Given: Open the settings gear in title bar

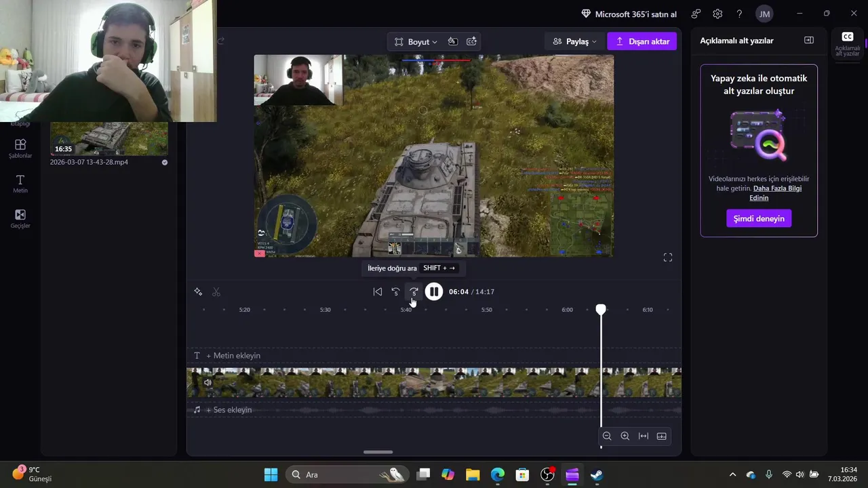Looking at the screenshot, I should 717,14.
